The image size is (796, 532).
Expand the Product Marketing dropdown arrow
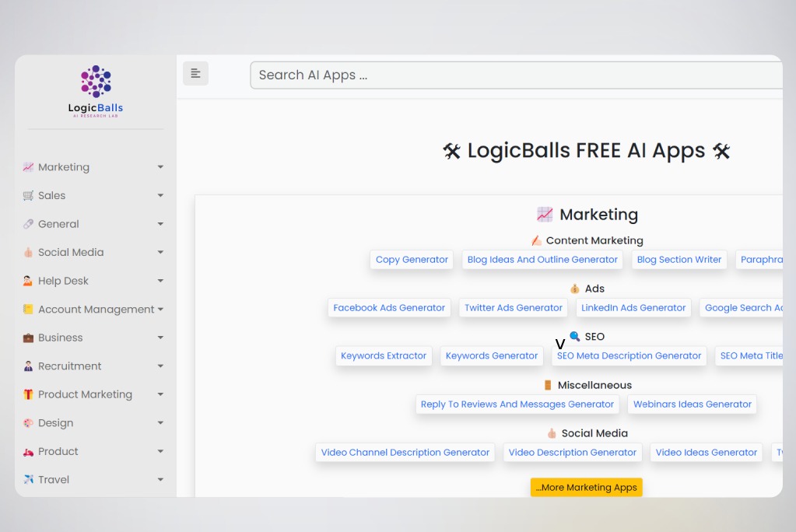[160, 394]
